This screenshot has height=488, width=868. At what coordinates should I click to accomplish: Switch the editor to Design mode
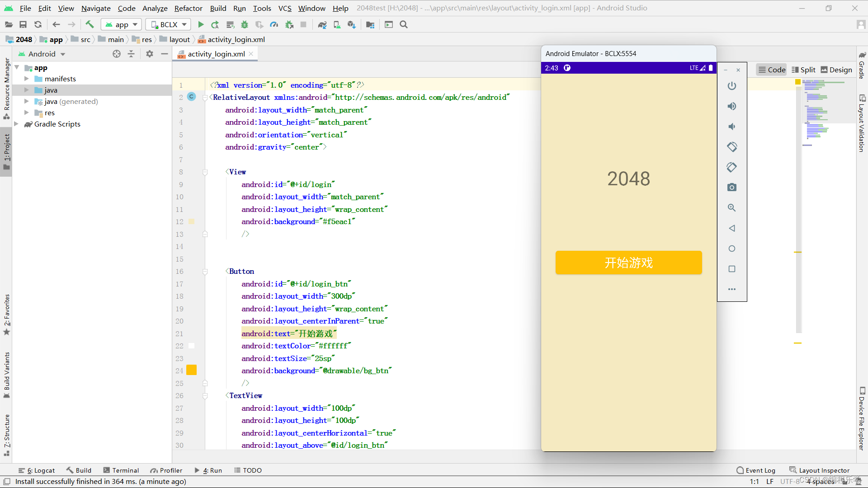[x=836, y=70]
